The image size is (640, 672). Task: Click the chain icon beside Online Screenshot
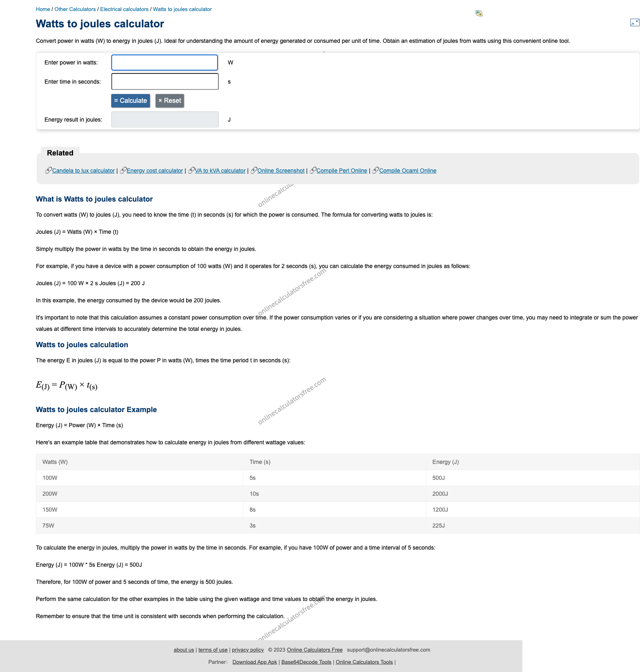pos(254,170)
